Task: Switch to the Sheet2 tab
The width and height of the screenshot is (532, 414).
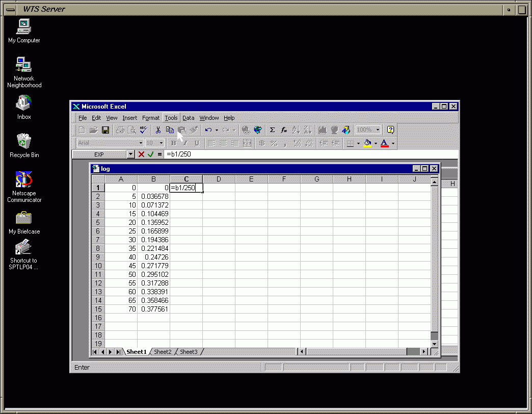Action: 163,352
